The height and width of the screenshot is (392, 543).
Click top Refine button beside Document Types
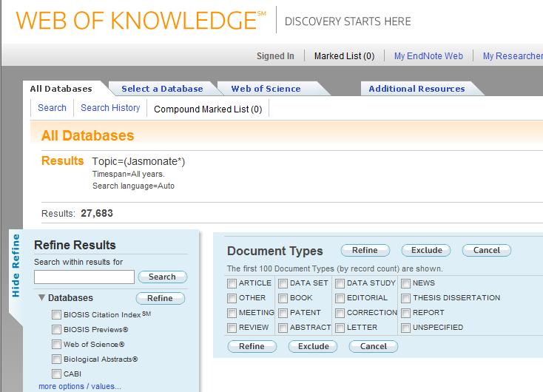365,251
